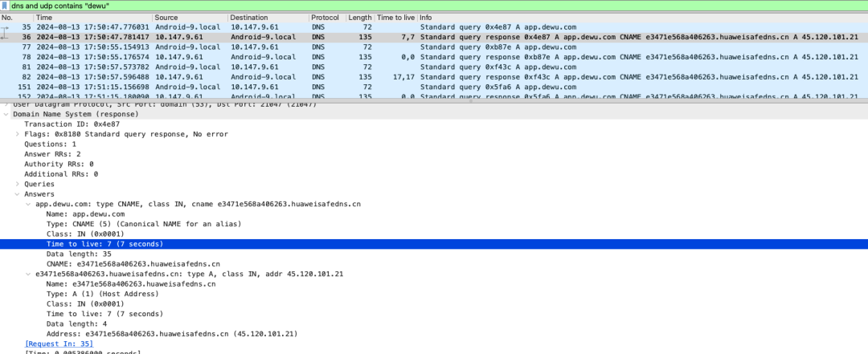
Task: Select the Questions: 1 field
Action: pyautogui.click(x=50, y=144)
